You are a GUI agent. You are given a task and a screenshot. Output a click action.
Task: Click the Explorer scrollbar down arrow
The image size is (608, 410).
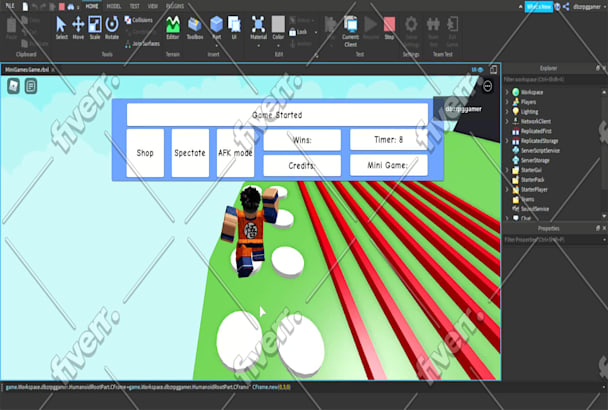click(x=604, y=216)
